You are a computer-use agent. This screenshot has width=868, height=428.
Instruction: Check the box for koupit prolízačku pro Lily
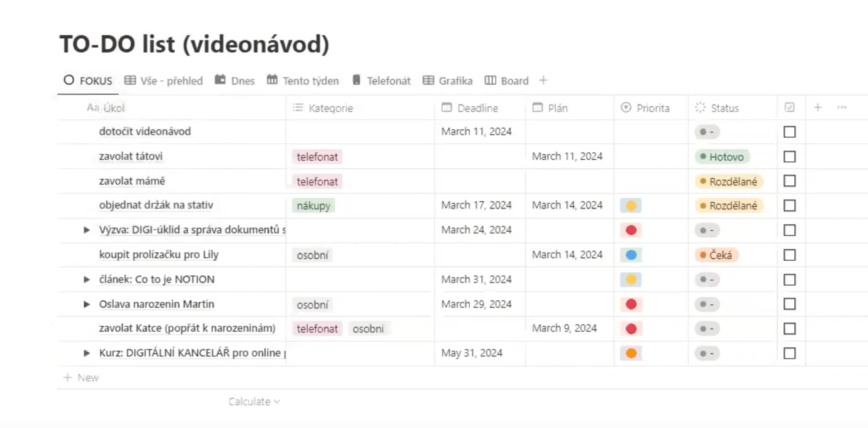click(x=790, y=255)
